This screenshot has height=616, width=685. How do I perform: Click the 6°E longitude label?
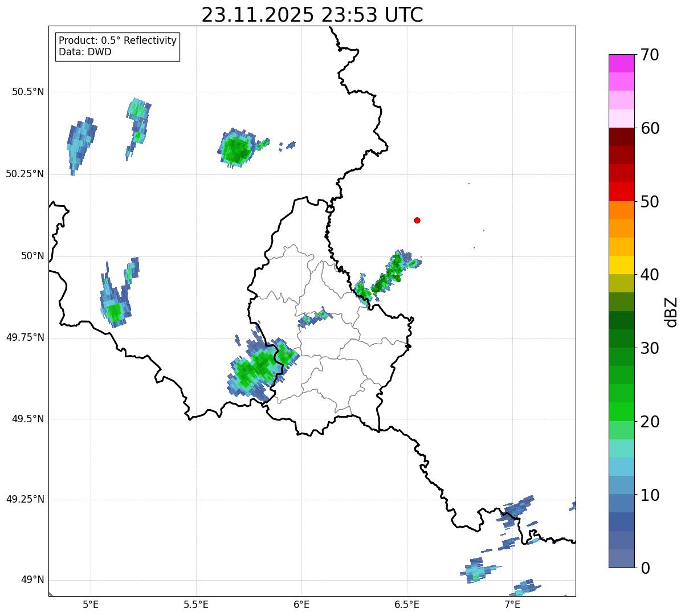tap(301, 604)
